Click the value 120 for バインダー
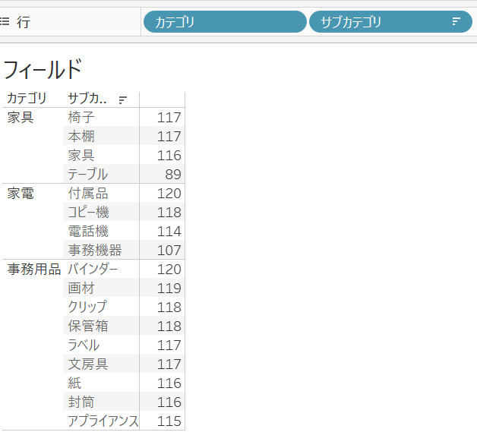 (169, 270)
